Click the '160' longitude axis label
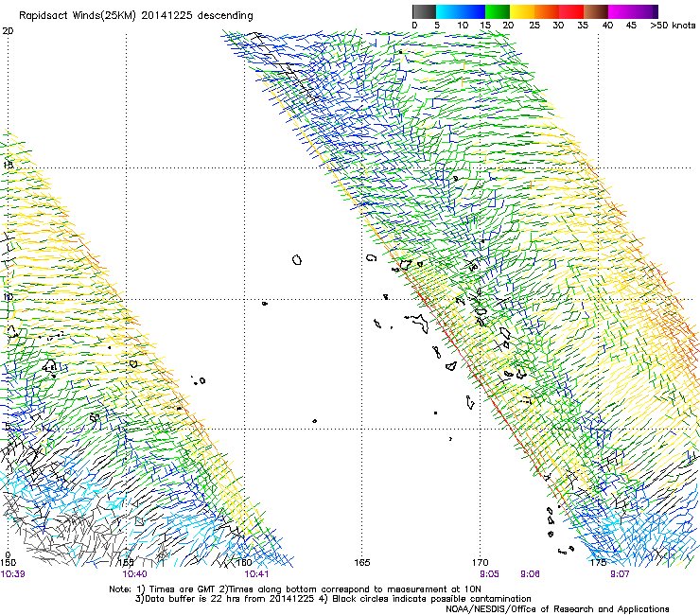Viewport: 700px width, 615px height. coord(244,562)
